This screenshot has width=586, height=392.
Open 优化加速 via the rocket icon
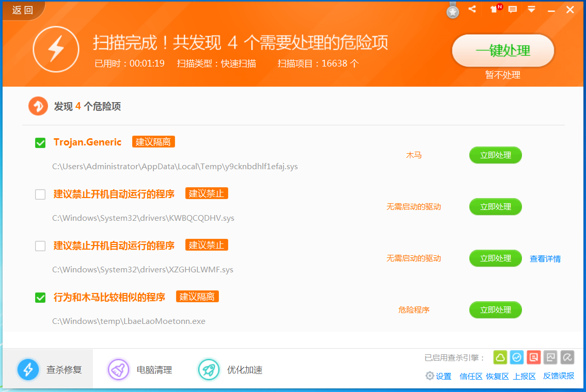209,369
